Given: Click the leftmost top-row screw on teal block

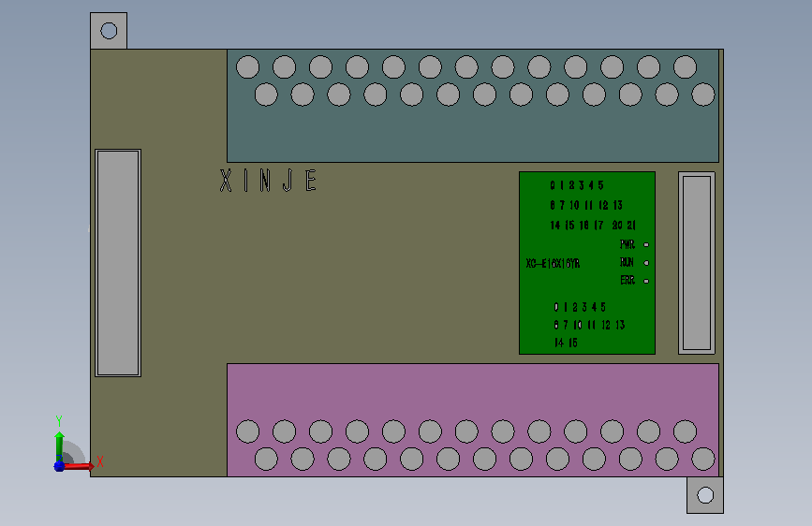Looking at the screenshot, I should [x=247, y=67].
